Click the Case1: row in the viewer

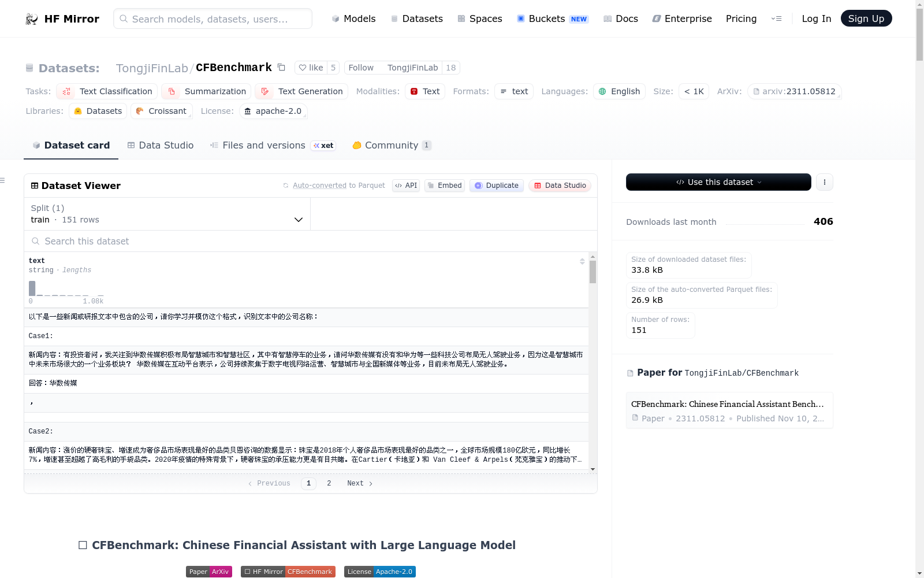coord(306,336)
